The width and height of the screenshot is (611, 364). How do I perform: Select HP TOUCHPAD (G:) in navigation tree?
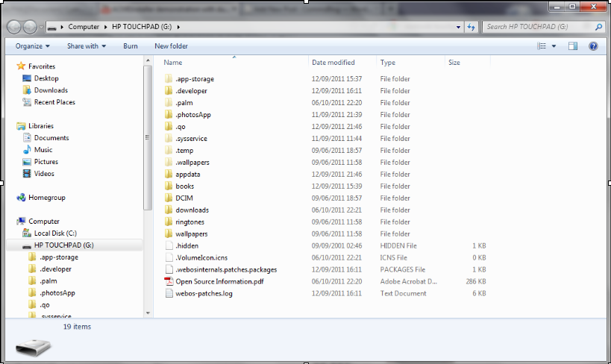tap(64, 245)
